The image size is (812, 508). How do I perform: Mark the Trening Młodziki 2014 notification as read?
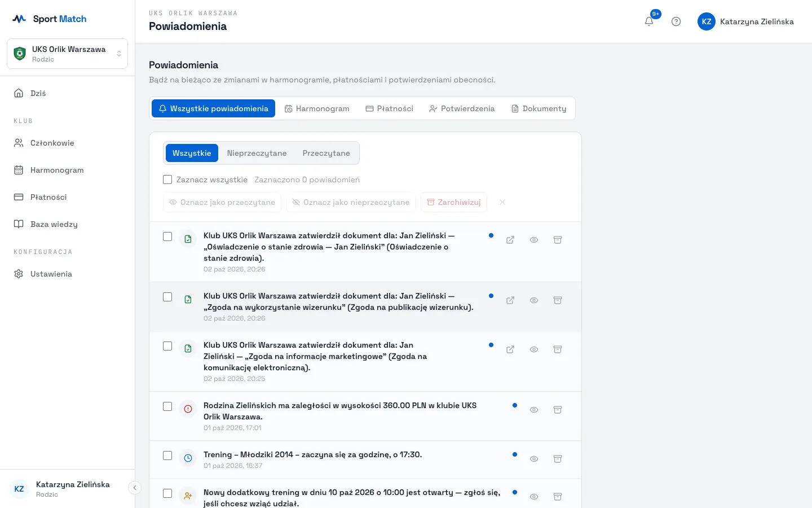point(534,459)
